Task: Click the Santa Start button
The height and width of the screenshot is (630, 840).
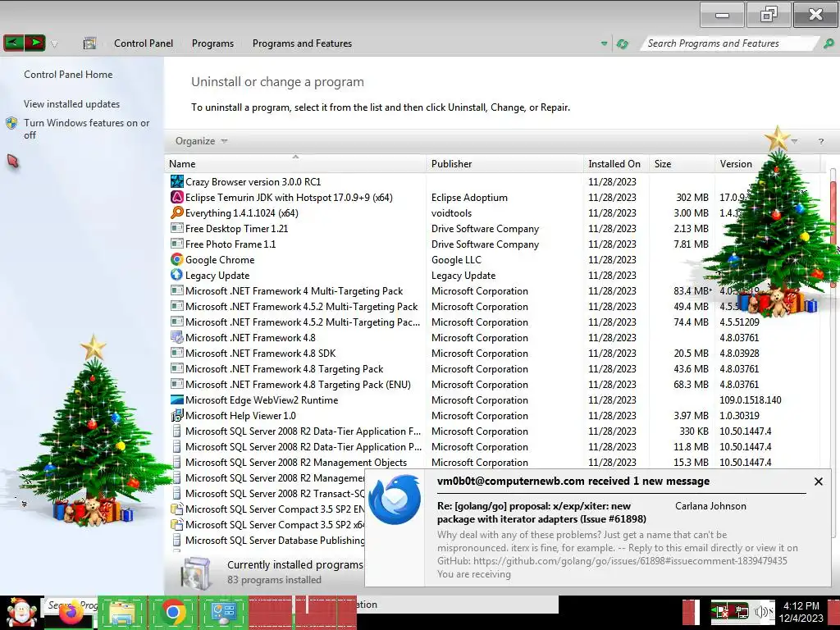Action: 21,612
